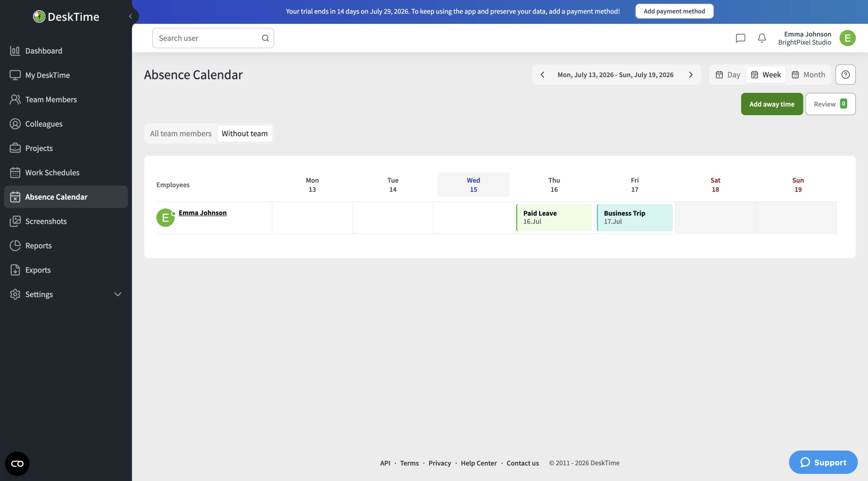Open the Privacy footer link

pos(439,463)
